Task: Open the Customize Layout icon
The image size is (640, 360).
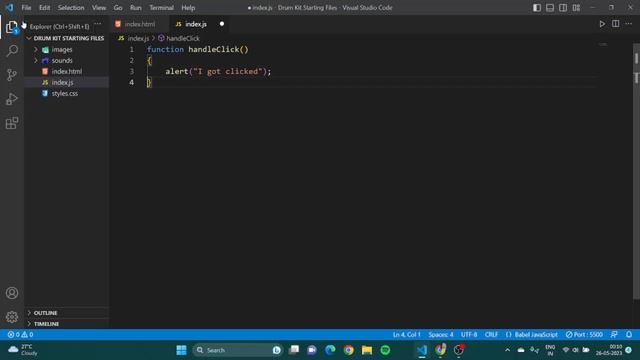Action: tap(576, 8)
